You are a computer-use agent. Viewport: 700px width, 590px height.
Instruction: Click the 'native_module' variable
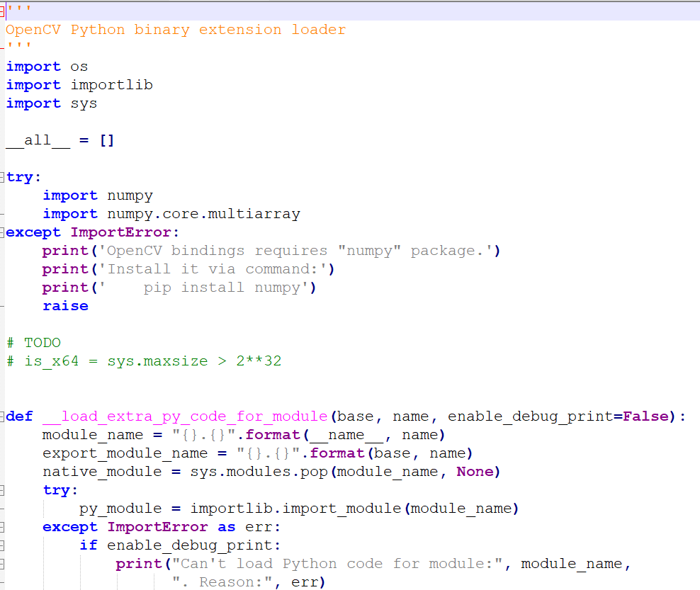(102, 472)
